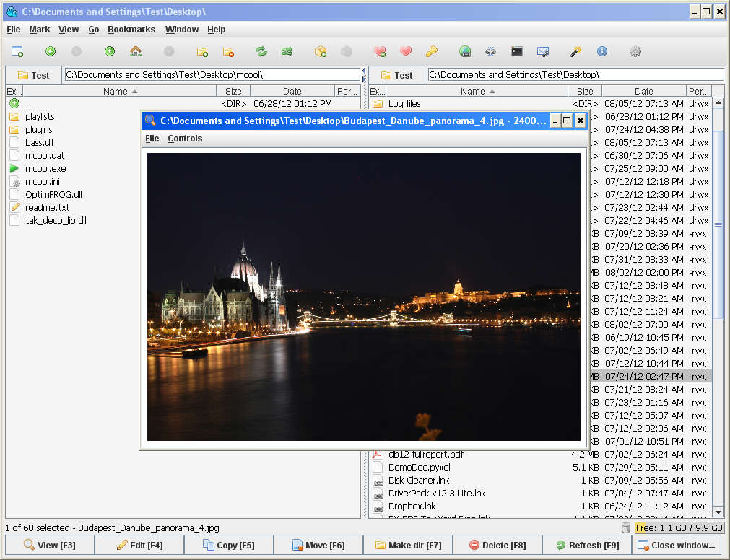This screenshot has width=730, height=560.
Task: Open right panel Test drive dropdown
Action: click(x=396, y=75)
